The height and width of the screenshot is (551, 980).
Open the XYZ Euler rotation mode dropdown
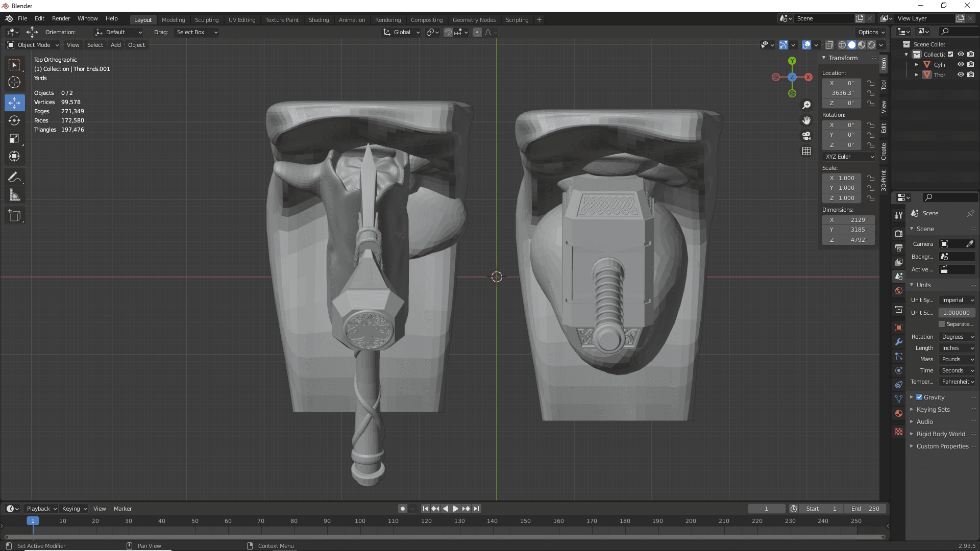coord(849,157)
